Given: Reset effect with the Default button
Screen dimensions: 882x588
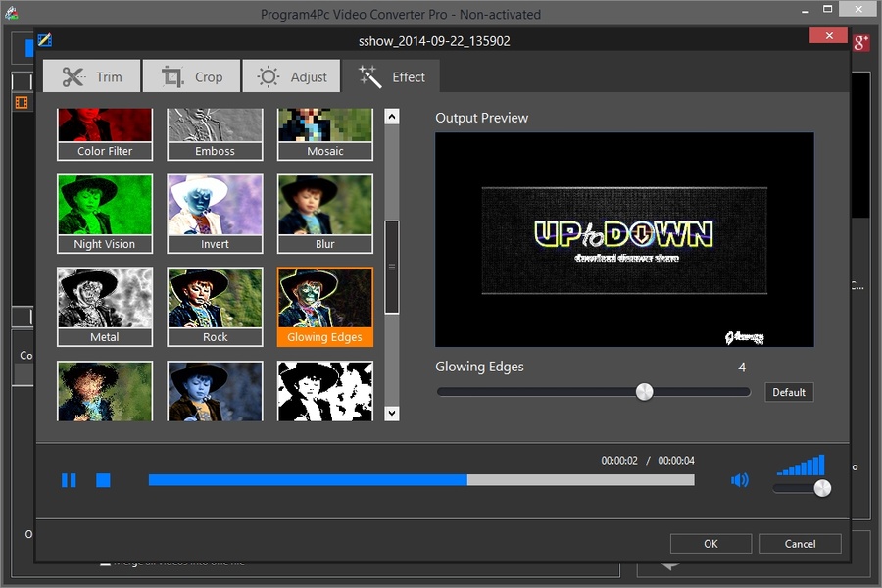Looking at the screenshot, I should [x=789, y=392].
